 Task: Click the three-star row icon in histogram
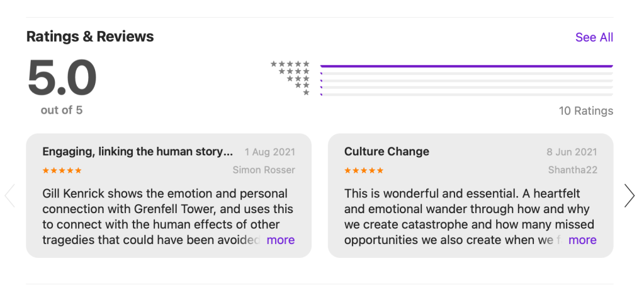tap(298, 78)
